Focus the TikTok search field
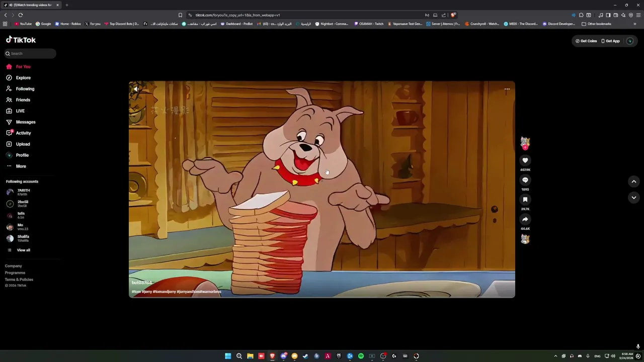 30,53
